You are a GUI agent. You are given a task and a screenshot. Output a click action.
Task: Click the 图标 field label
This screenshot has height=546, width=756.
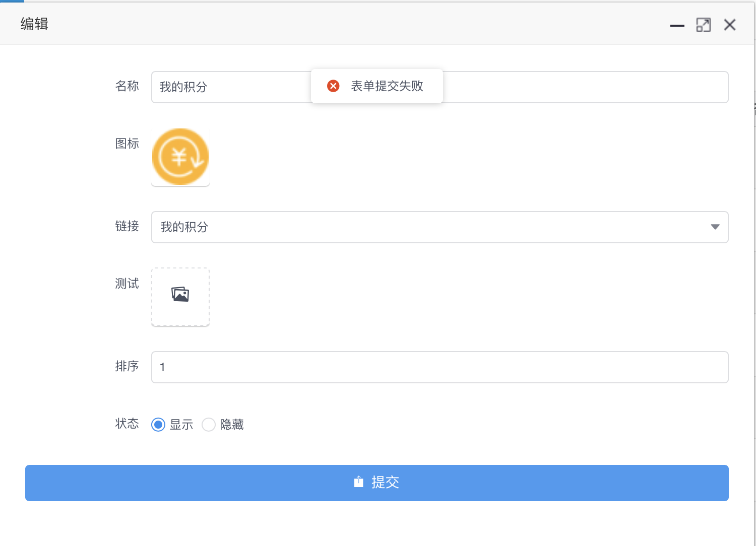127,144
